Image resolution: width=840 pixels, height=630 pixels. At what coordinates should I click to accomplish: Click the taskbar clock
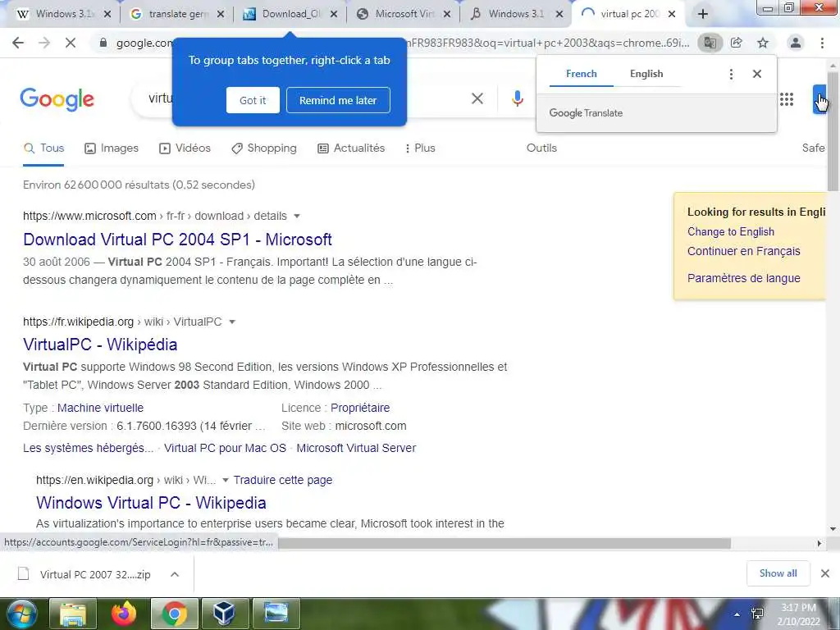pyautogui.click(x=799, y=614)
